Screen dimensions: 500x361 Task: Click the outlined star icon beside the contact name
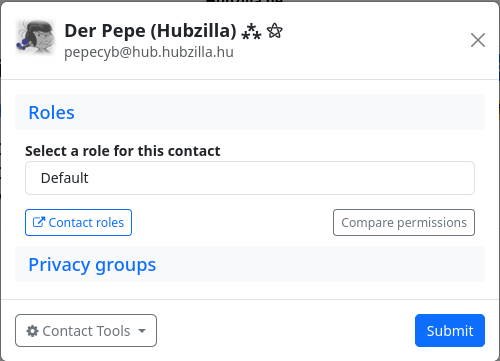pyautogui.click(x=275, y=31)
